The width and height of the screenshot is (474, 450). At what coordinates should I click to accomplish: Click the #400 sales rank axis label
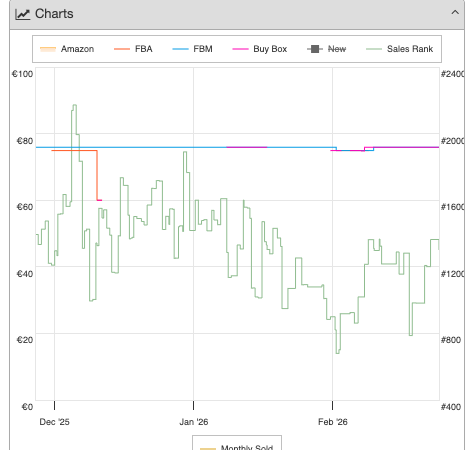(451, 407)
